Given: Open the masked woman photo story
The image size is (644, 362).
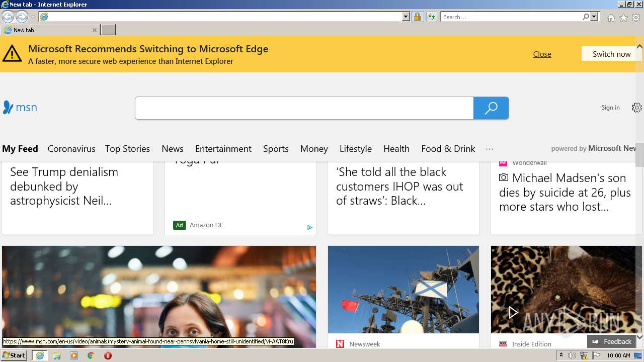Looking at the screenshot, I should (159, 297).
